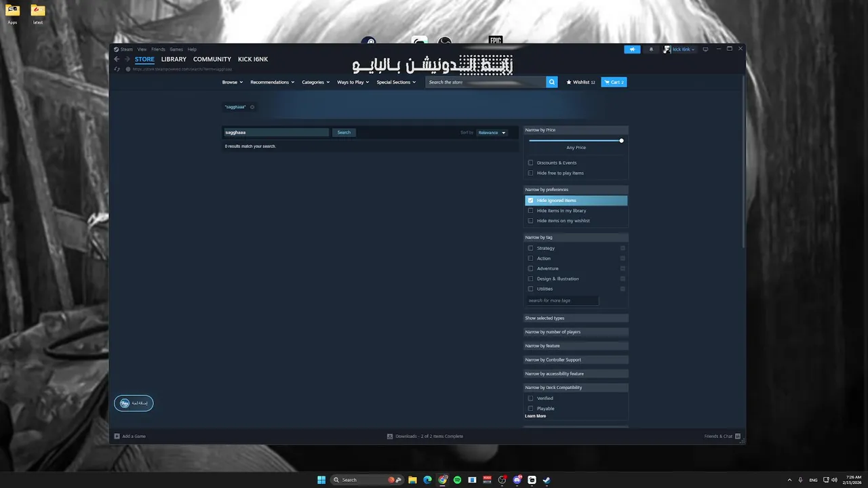Open the Categories dropdown

pos(315,82)
